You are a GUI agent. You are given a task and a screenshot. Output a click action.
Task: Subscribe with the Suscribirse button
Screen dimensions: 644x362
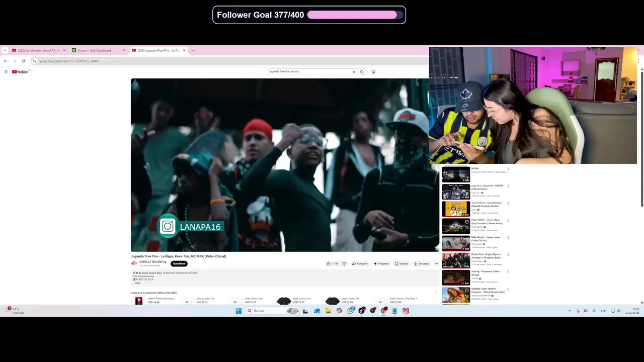coord(179,263)
